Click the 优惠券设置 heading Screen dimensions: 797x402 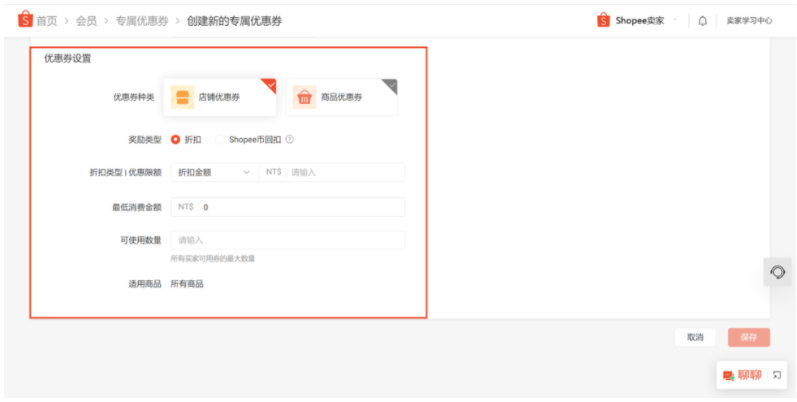(x=68, y=58)
